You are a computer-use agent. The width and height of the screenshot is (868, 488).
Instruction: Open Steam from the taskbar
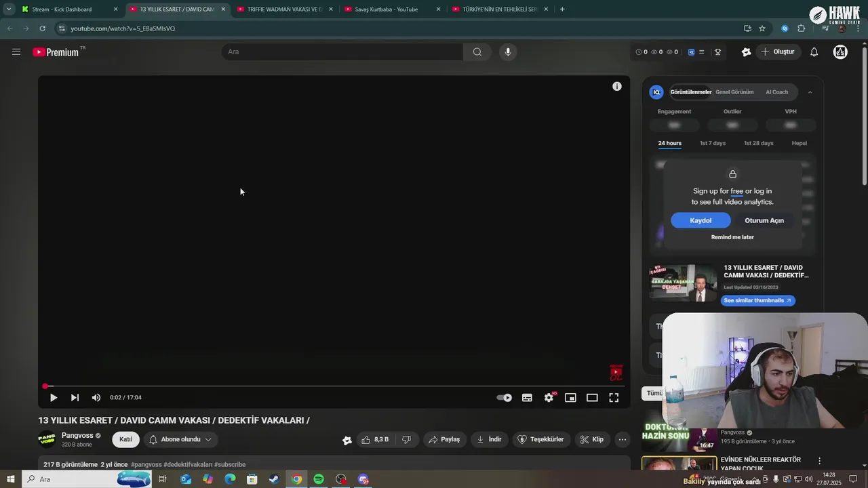coord(274,479)
